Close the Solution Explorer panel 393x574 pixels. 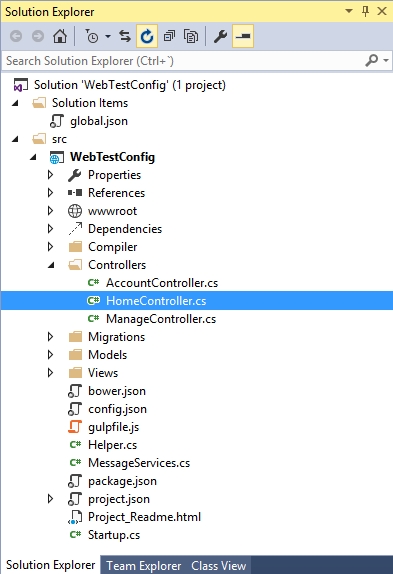tap(382, 11)
